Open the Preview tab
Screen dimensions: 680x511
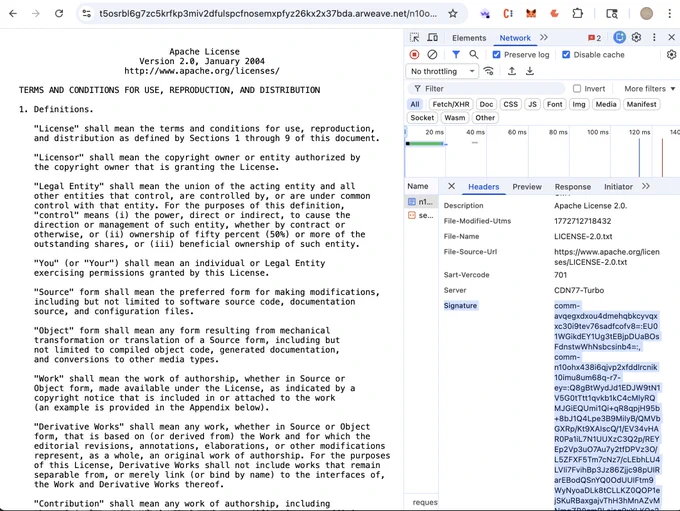[x=527, y=187]
